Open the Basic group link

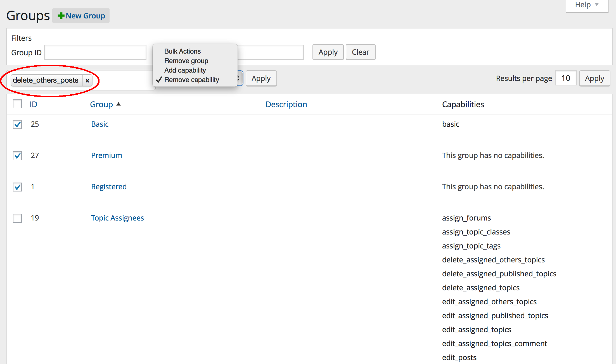coord(100,124)
